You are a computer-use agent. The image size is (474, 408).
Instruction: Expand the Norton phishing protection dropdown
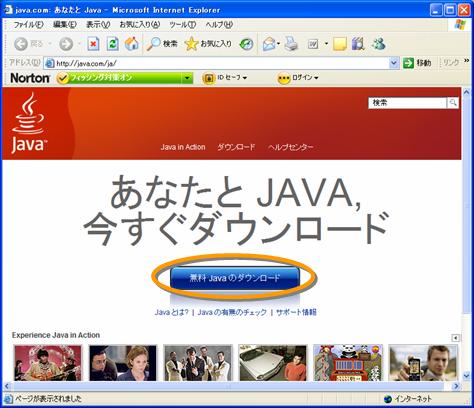coord(187,78)
